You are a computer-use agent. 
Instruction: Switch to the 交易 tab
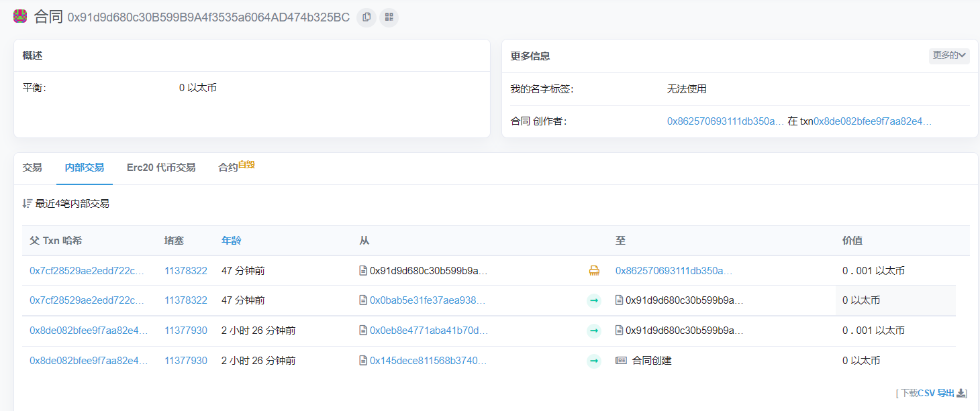tap(32, 168)
